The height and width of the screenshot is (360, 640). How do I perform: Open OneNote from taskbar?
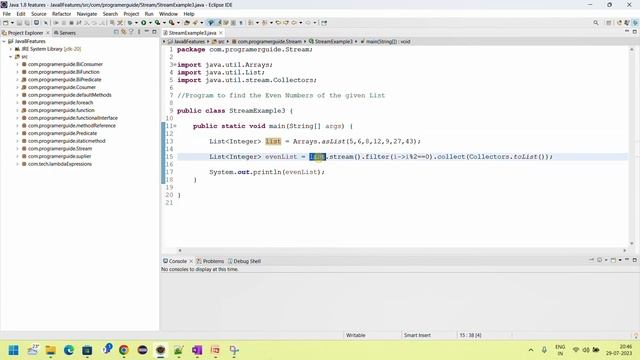click(x=197, y=350)
